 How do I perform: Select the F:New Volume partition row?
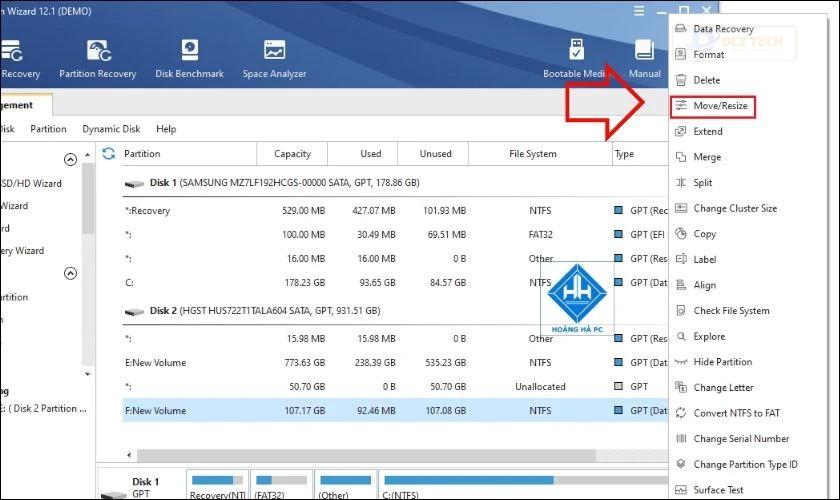(x=395, y=411)
